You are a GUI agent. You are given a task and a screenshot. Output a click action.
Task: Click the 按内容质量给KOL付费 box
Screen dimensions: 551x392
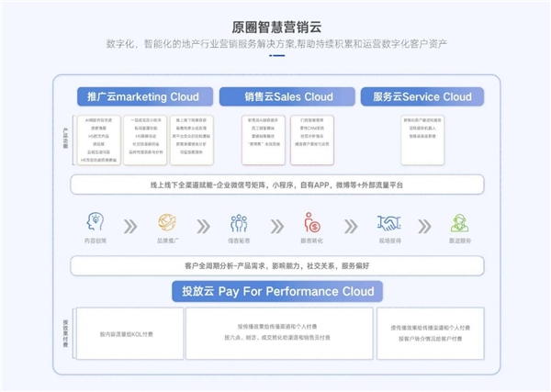coord(128,334)
